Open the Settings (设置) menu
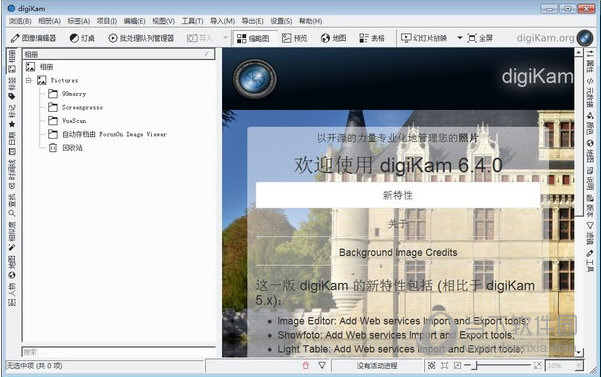 pos(281,21)
